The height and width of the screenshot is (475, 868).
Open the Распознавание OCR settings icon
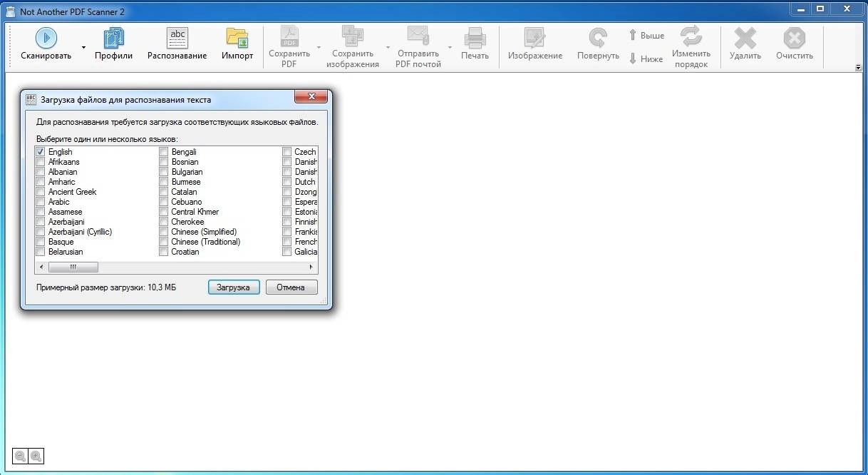(x=177, y=38)
